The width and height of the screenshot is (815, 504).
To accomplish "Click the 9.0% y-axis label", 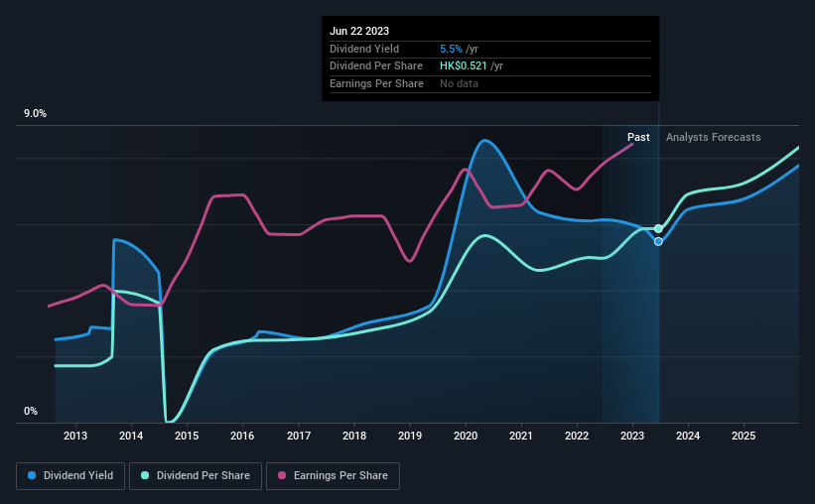I will pos(35,114).
